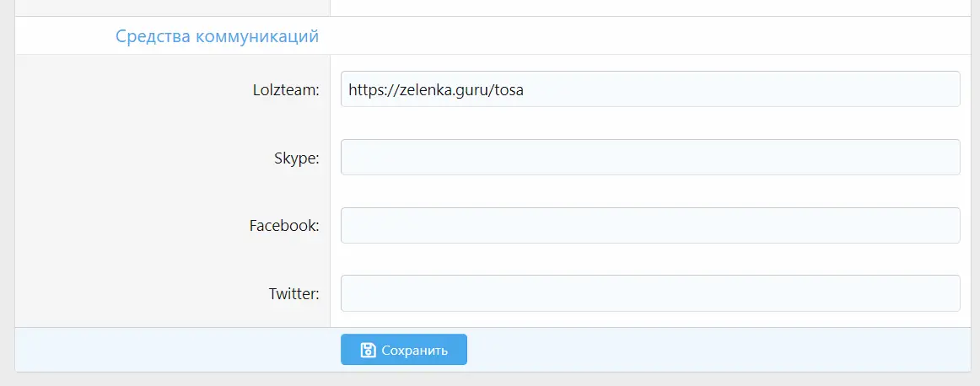The image size is (980, 386).
Task: Click 'https' at the start of the URL
Action: 365,89
